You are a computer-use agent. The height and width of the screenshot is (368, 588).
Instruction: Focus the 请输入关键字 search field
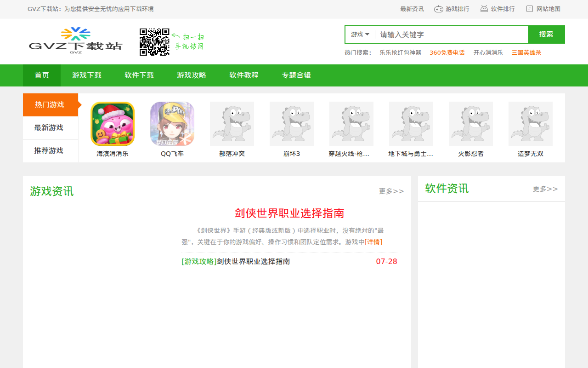452,34
